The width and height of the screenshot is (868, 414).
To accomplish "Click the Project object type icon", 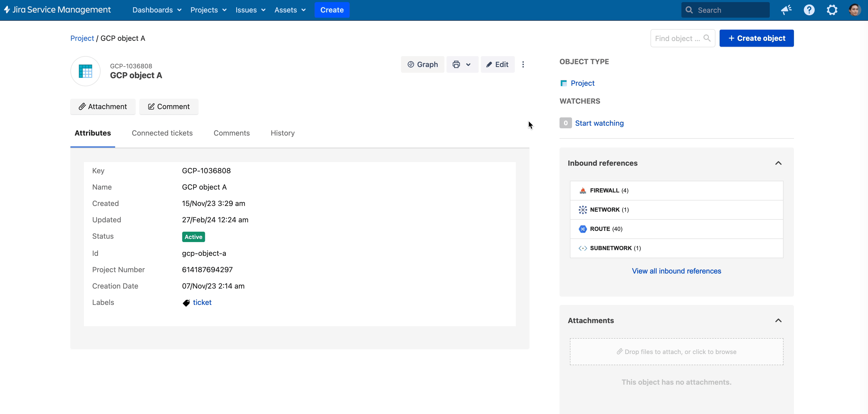I will point(563,83).
